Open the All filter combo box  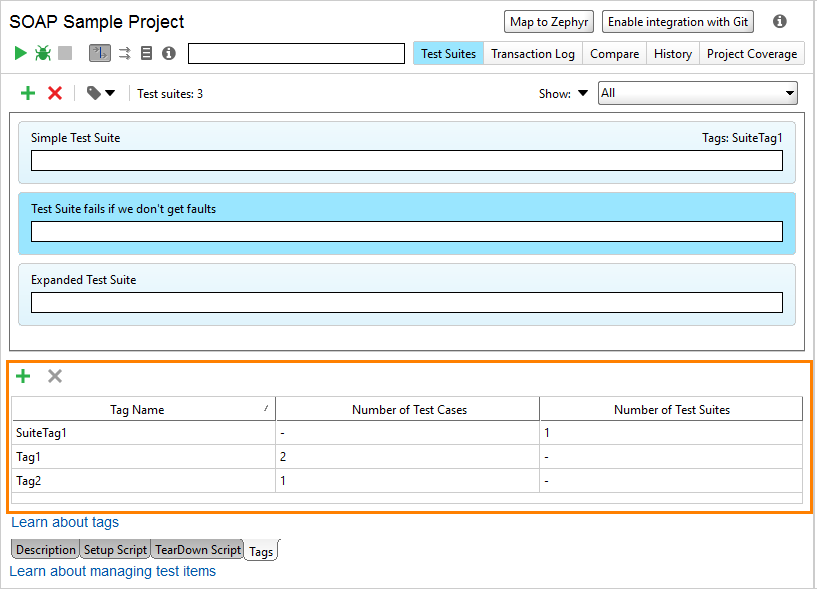pyautogui.click(x=698, y=93)
